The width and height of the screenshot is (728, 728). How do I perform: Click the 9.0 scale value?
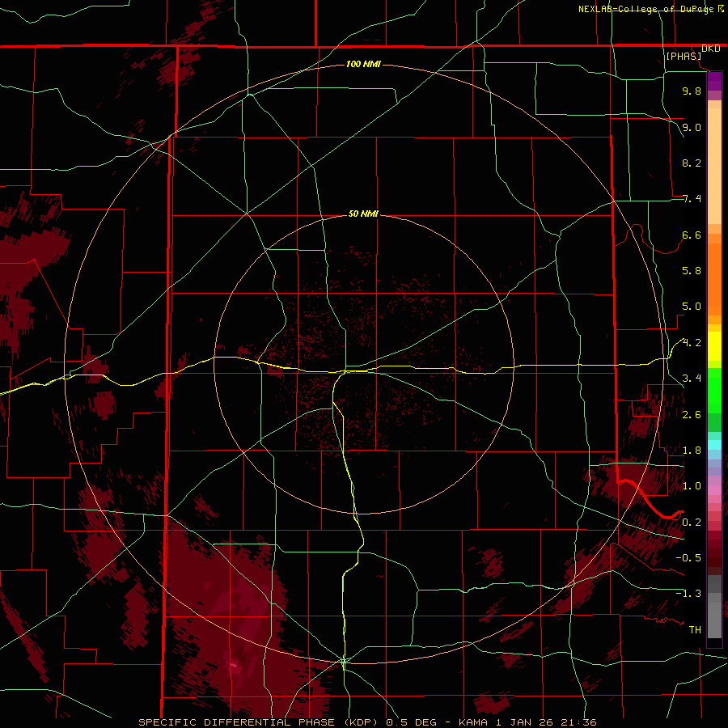tap(692, 127)
